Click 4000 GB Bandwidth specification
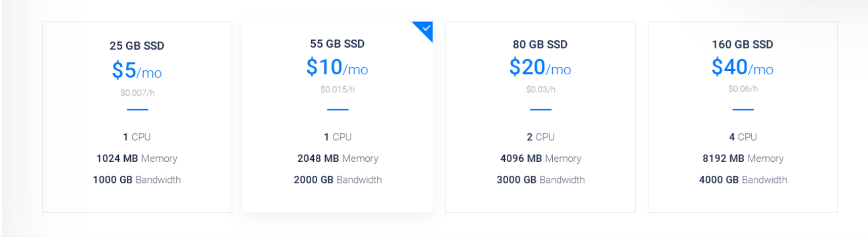Viewport: 868px width, 237px height. pyautogui.click(x=743, y=180)
